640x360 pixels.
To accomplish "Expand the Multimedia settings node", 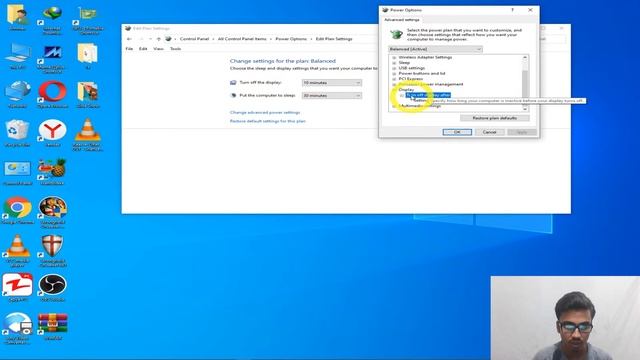I will click(x=394, y=106).
